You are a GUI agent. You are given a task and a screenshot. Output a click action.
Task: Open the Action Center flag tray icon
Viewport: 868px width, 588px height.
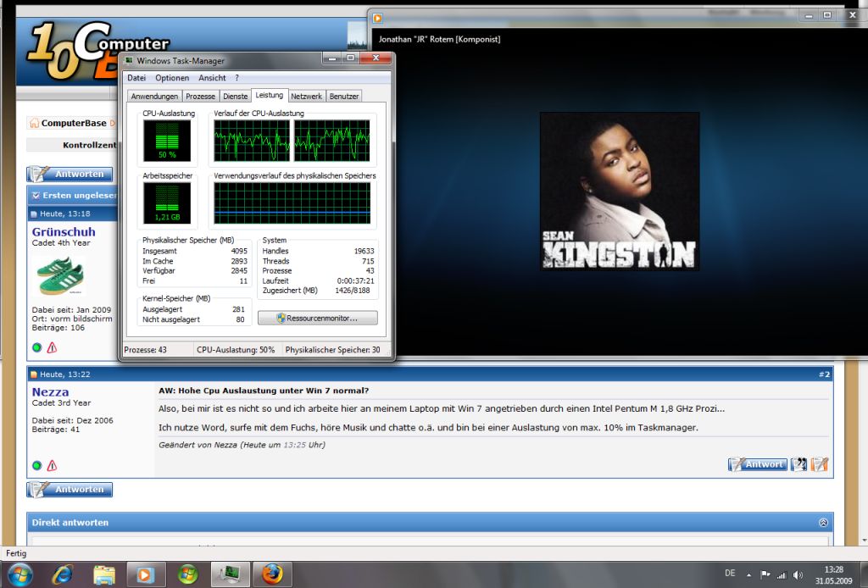tap(765, 574)
